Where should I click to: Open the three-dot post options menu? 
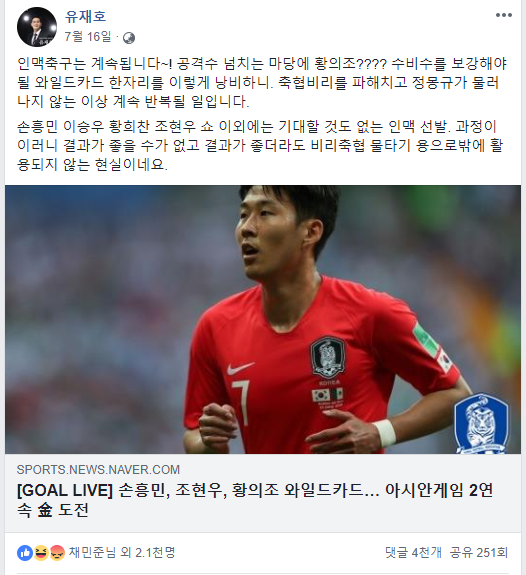click(504, 15)
